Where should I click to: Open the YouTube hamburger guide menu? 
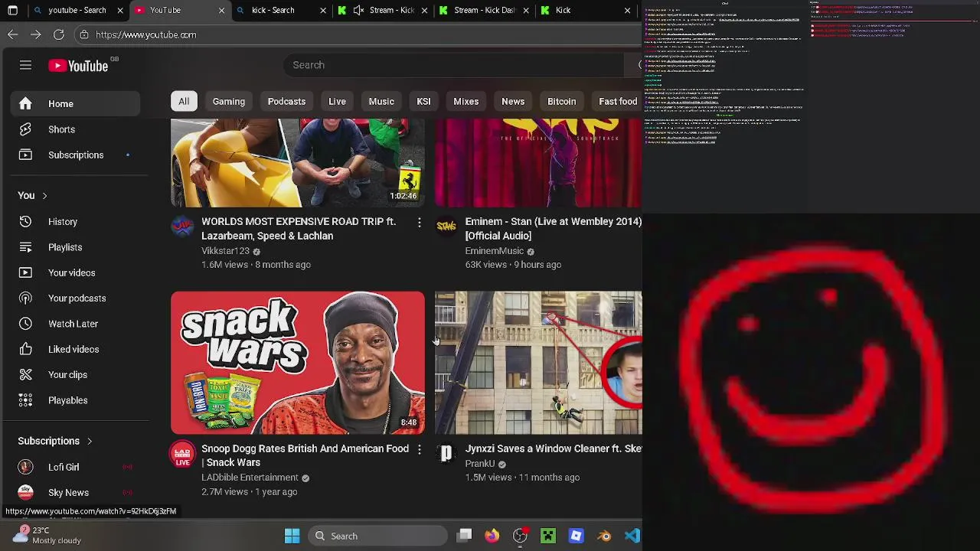click(25, 65)
